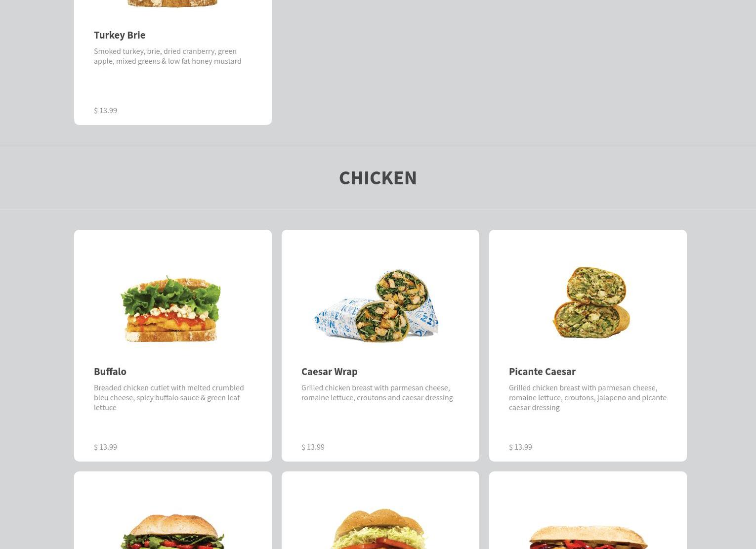Select the Caesar Wrap image
756x549 pixels.
(377, 305)
